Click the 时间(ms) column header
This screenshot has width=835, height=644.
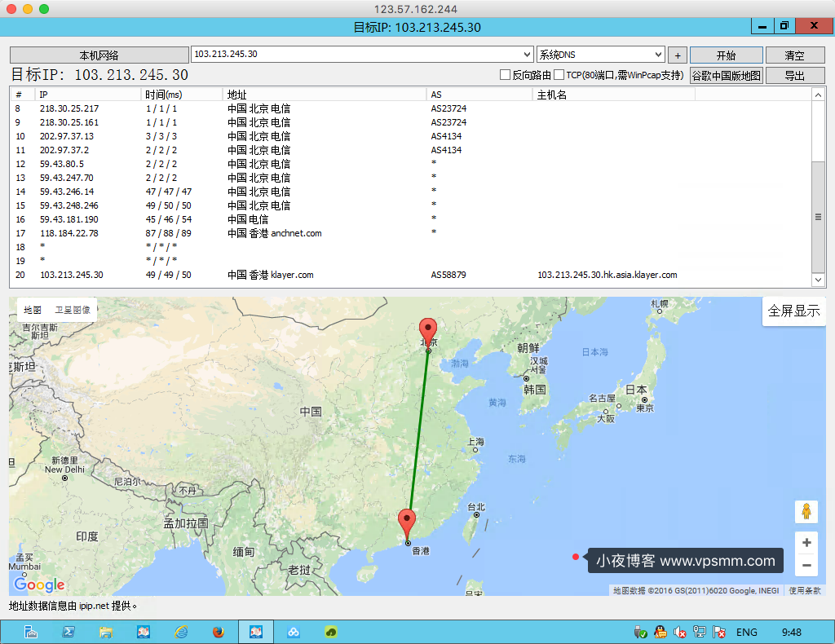182,95
